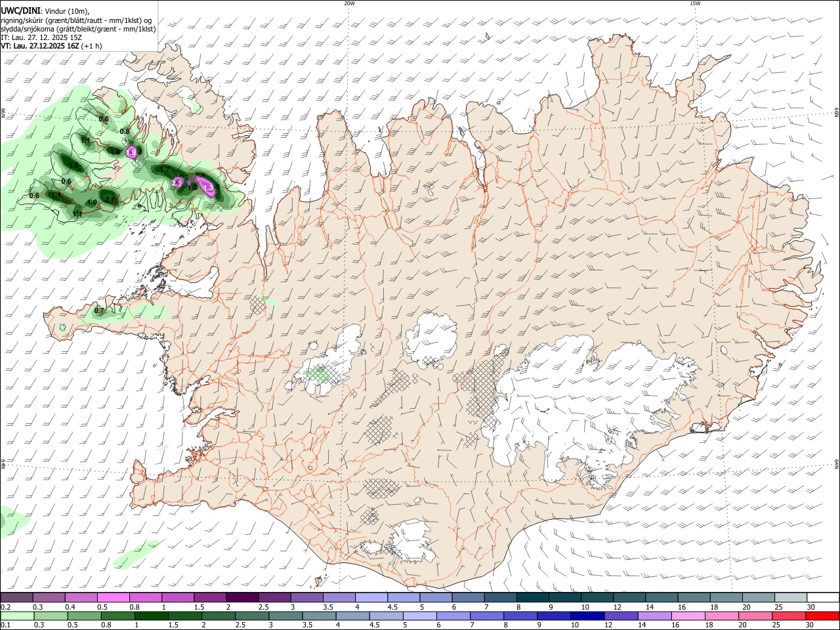Image resolution: width=840 pixels, height=630 pixels.
Task: Click the 1.0 precipitation value on the map
Action: pos(92,203)
